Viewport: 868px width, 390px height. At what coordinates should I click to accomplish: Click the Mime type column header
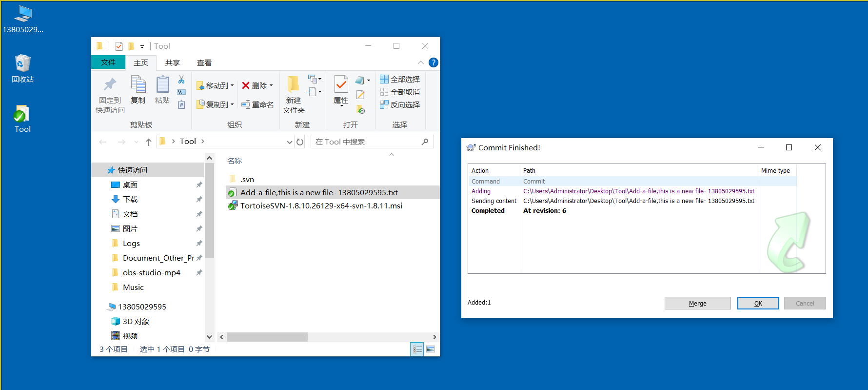776,170
